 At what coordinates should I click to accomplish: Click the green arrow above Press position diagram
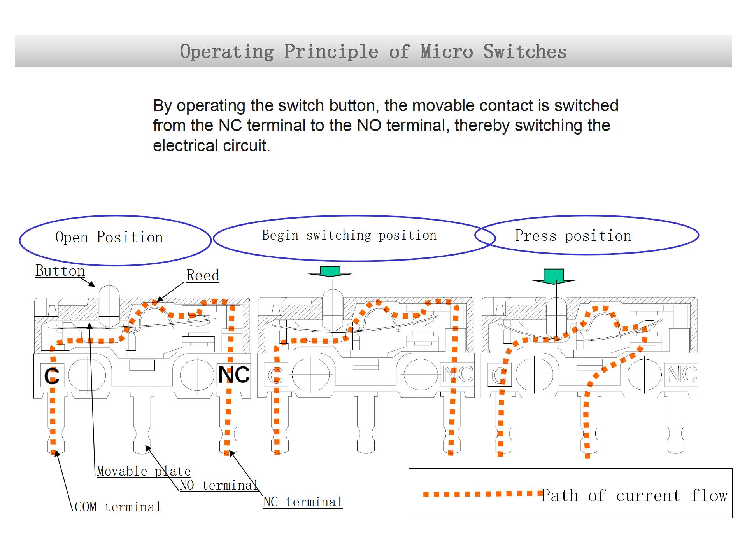[x=553, y=276]
